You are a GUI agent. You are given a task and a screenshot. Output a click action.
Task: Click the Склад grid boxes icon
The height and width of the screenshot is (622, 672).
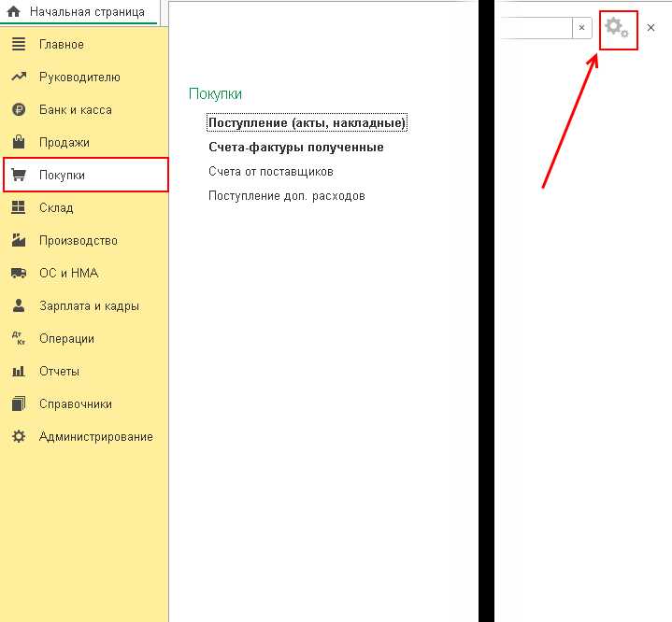coord(19,207)
